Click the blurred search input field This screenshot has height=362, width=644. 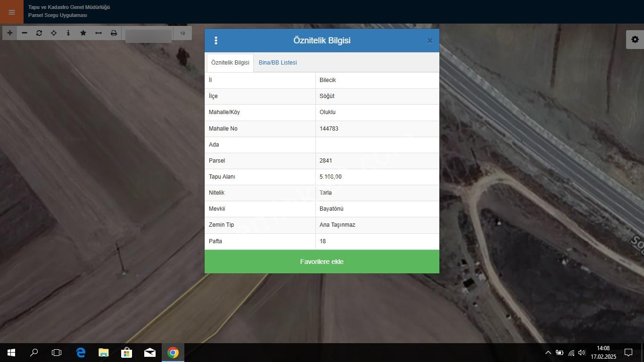tap(149, 34)
